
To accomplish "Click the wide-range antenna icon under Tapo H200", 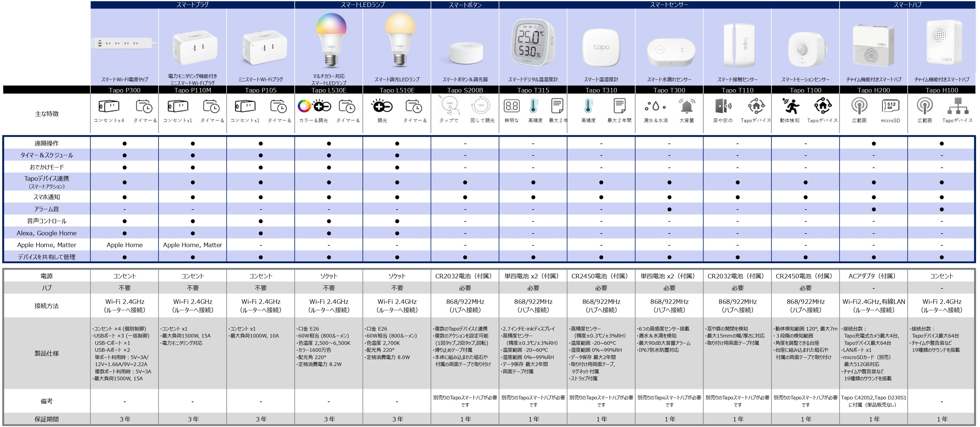I will pos(859,106).
